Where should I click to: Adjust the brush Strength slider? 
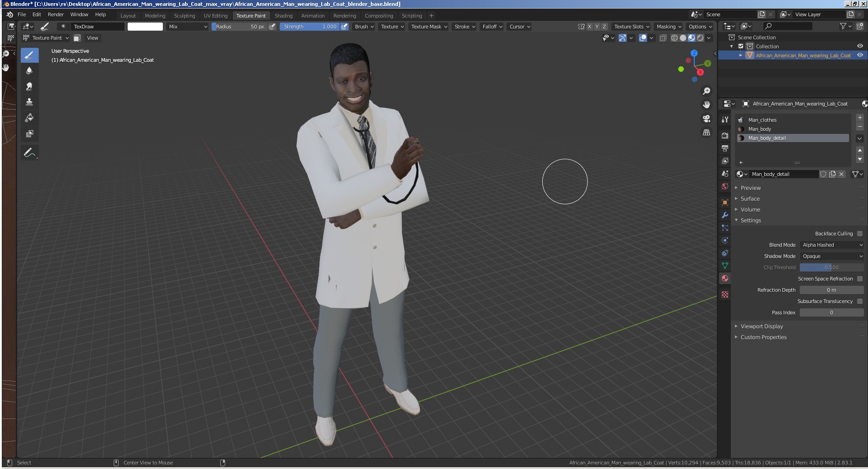tap(310, 27)
